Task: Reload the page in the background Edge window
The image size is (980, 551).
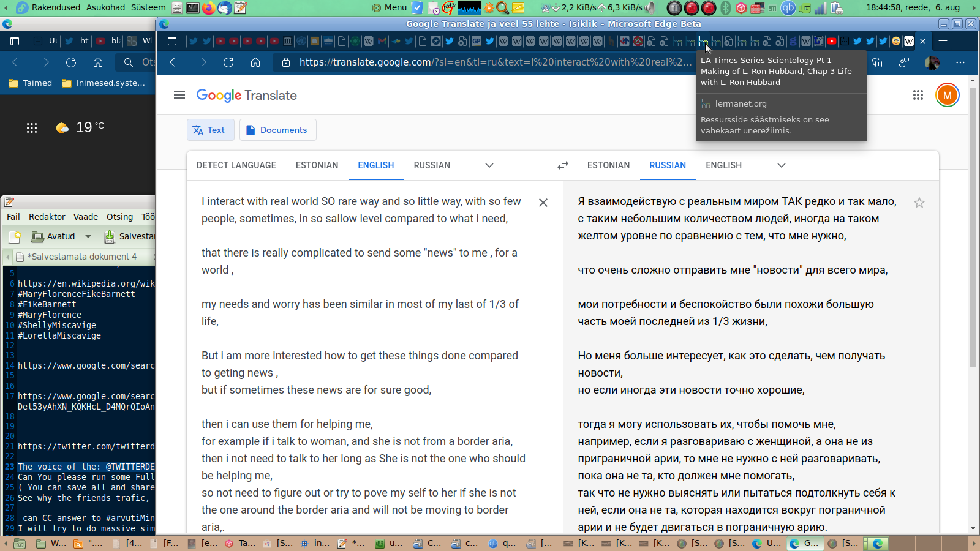Action: point(71,62)
